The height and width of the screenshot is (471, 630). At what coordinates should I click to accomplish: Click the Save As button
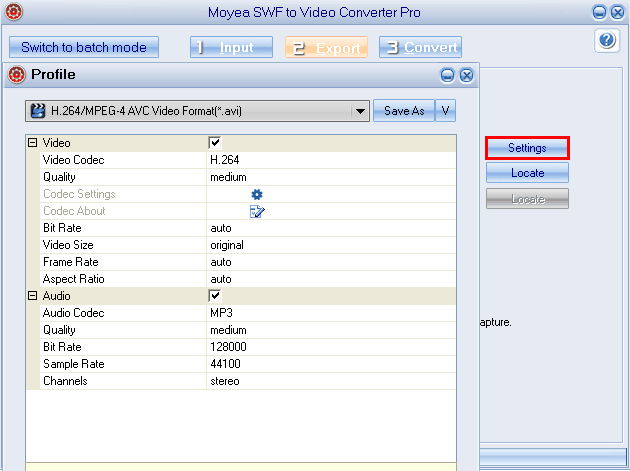(404, 111)
